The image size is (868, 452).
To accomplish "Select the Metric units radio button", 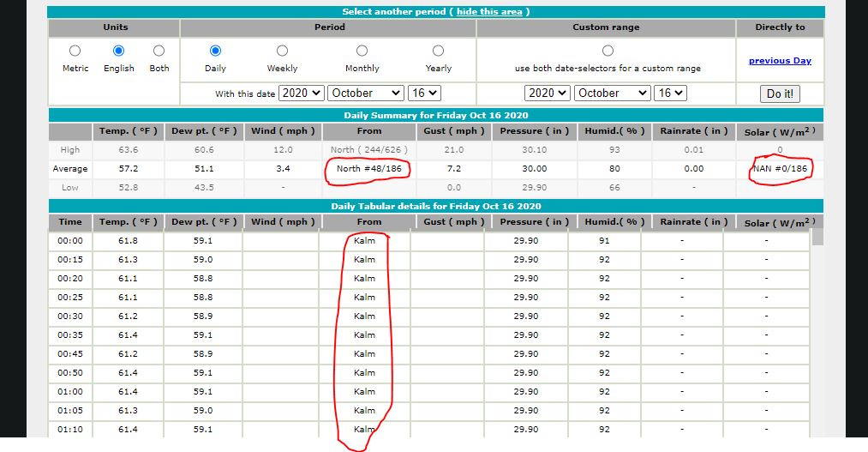I will pos(75,51).
